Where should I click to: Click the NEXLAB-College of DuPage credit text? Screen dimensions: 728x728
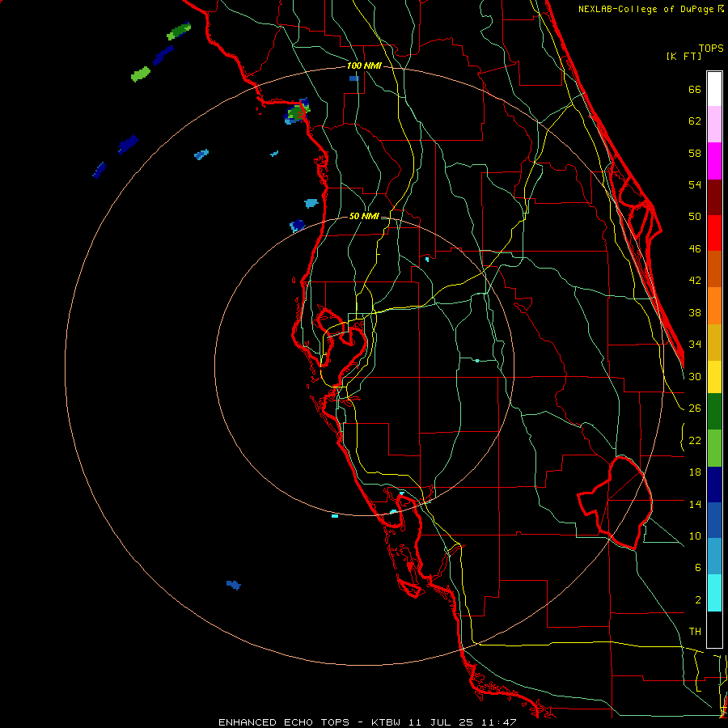pyautogui.click(x=650, y=9)
